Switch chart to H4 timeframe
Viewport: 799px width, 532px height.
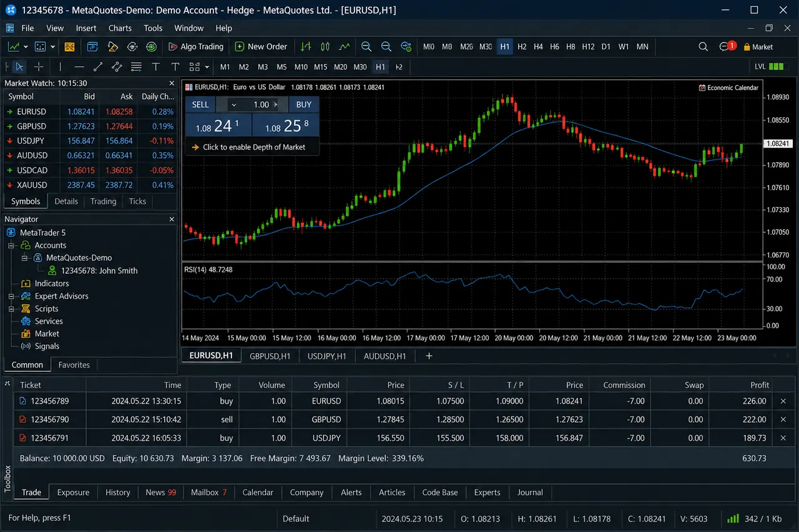(x=538, y=47)
